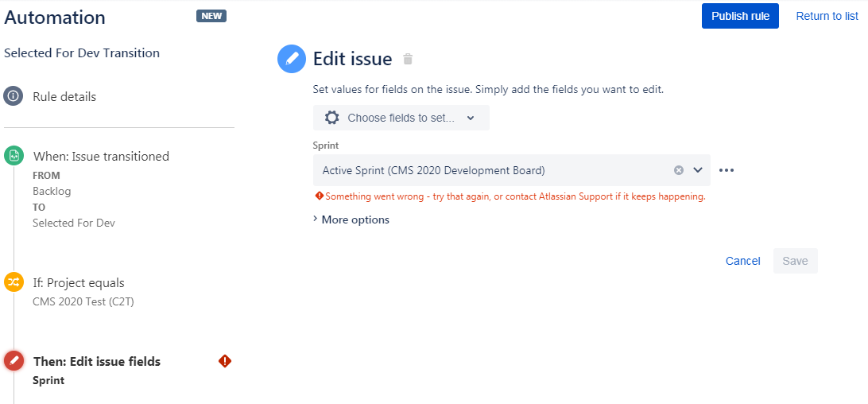Open the Sprint field three-dots menu
Viewport: 868px width, 404px height.
727,170
